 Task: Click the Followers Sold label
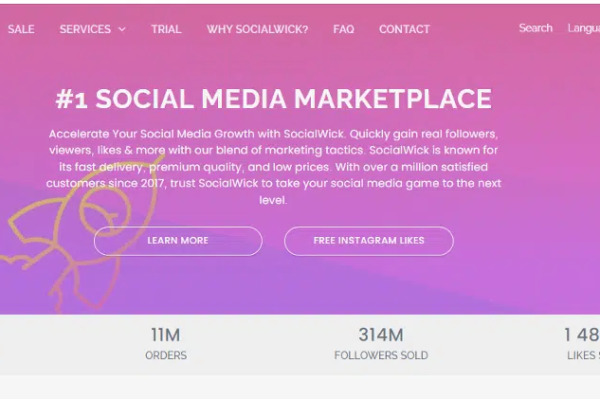coord(380,355)
